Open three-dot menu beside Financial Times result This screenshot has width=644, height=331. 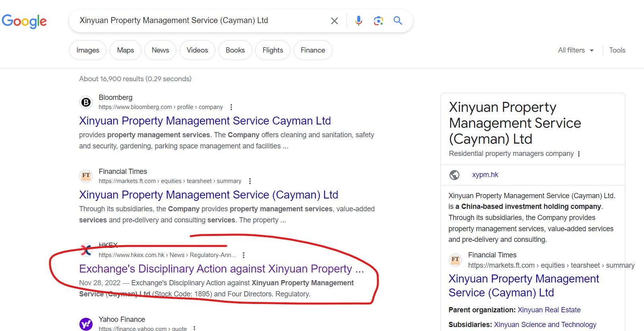[250, 181]
